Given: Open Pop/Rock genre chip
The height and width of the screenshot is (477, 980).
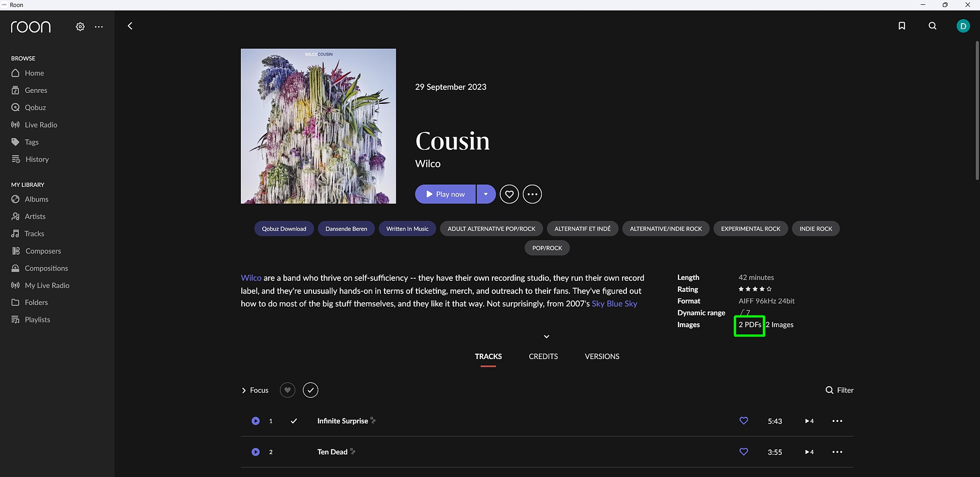Looking at the screenshot, I should [x=547, y=248].
